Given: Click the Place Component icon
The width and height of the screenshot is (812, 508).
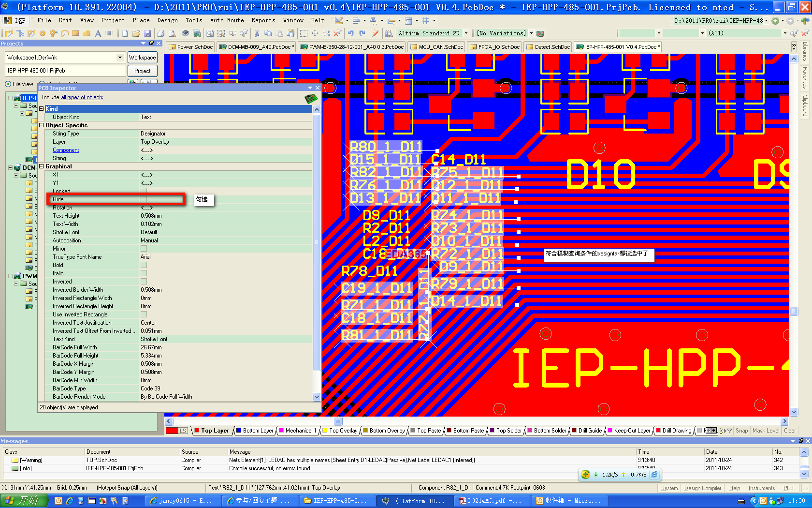Looking at the screenshot, I should [x=109, y=33].
